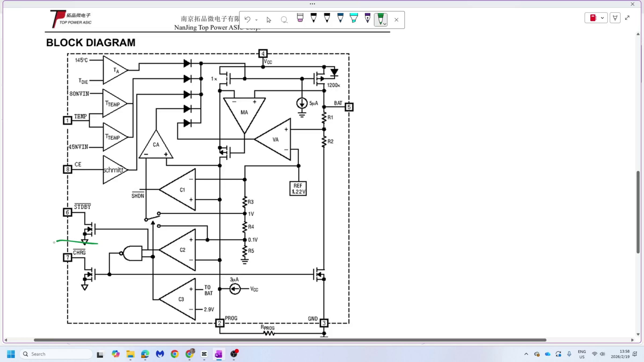Select the arrow pointer selection tool

(x=269, y=20)
